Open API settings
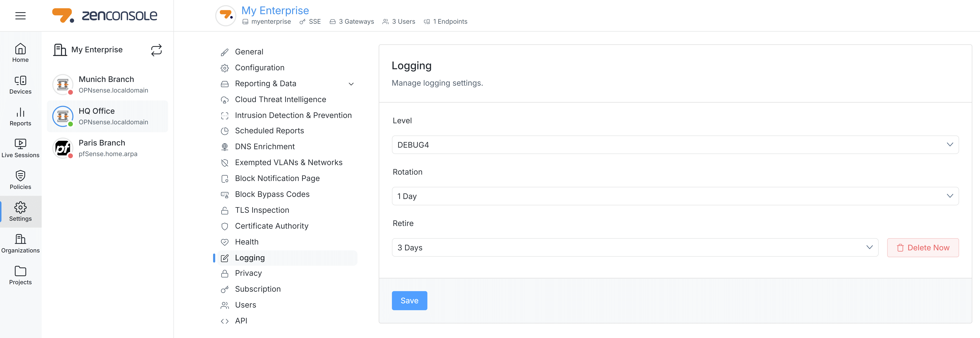The image size is (980, 338). click(241, 321)
